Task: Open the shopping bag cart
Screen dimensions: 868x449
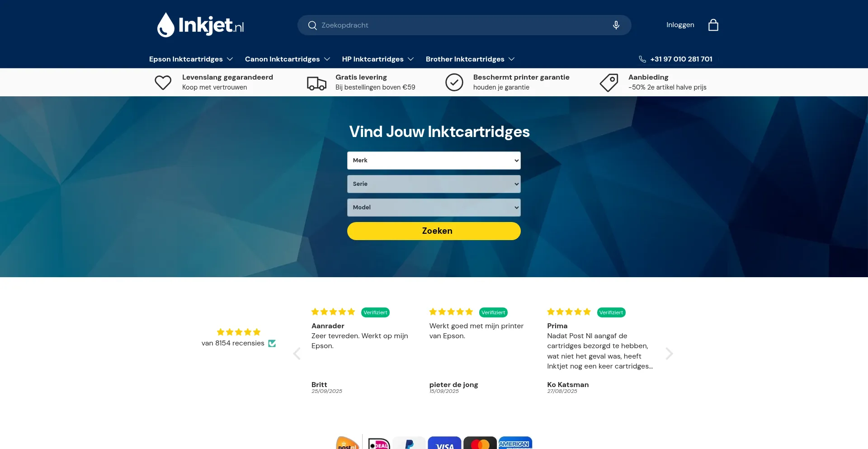Action: click(713, 25)
